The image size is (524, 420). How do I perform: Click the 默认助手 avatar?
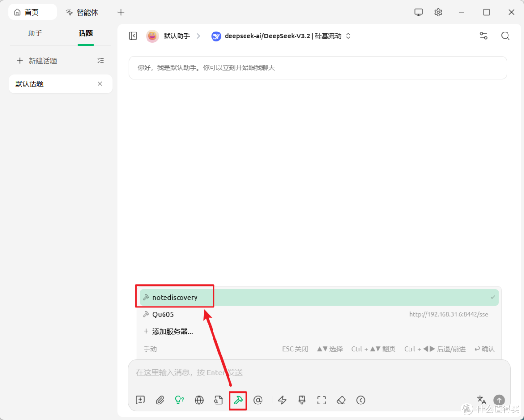click(x=152, y=36)
